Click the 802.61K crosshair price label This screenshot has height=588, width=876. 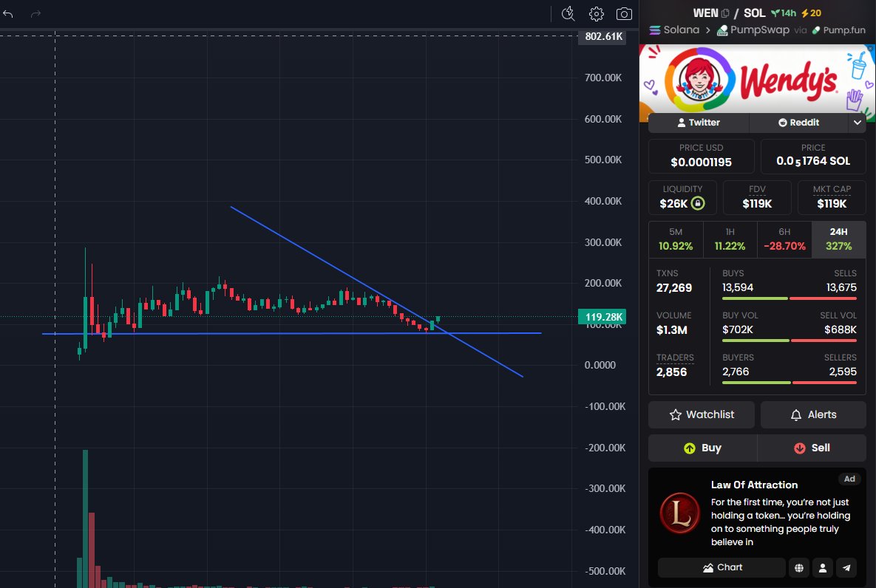(602, 36)
